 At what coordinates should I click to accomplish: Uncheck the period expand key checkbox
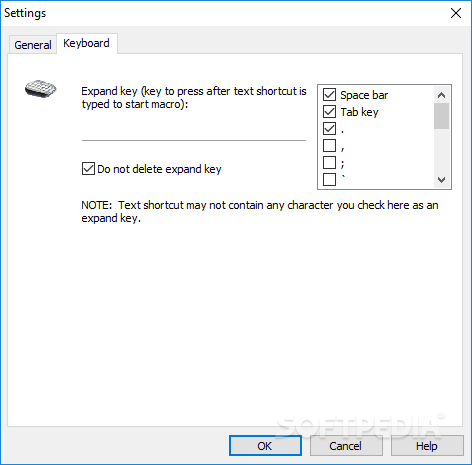point(329,129)
